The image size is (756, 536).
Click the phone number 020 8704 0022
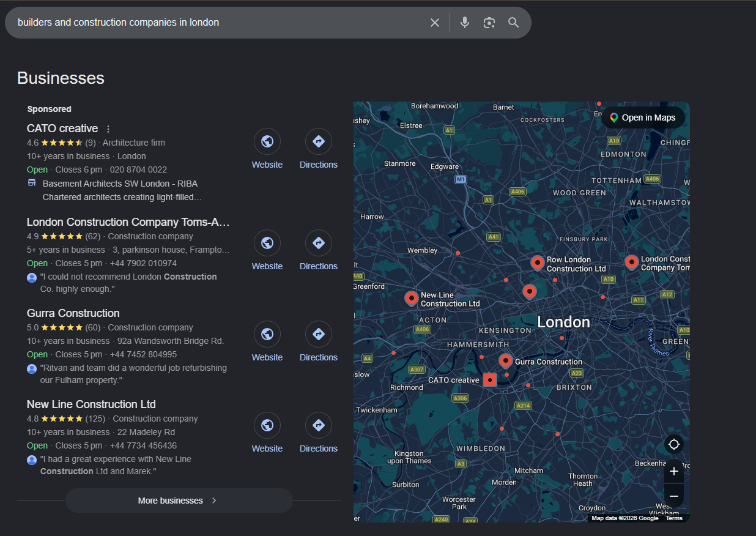pos(138,169)
